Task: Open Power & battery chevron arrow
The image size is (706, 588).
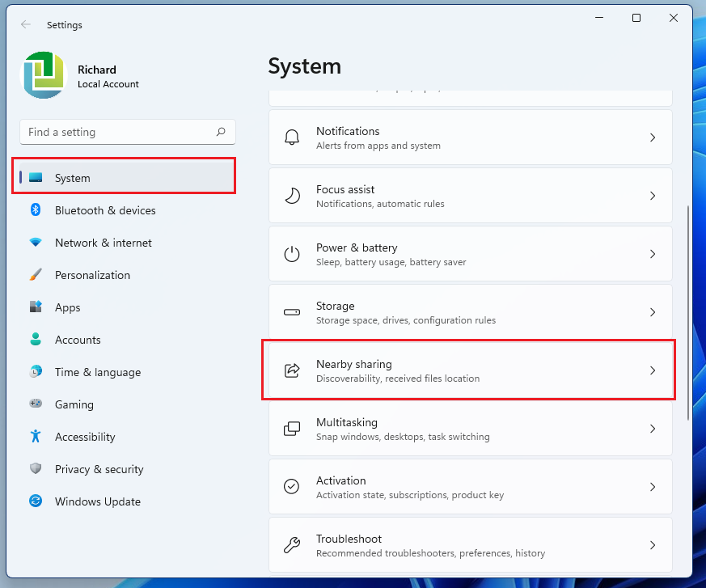Action: point(653,254)
